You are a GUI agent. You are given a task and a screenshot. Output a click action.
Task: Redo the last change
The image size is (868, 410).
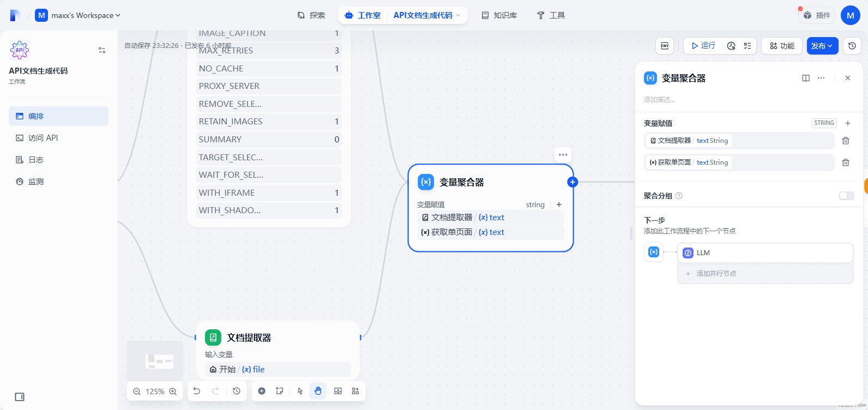coord(215,391)
